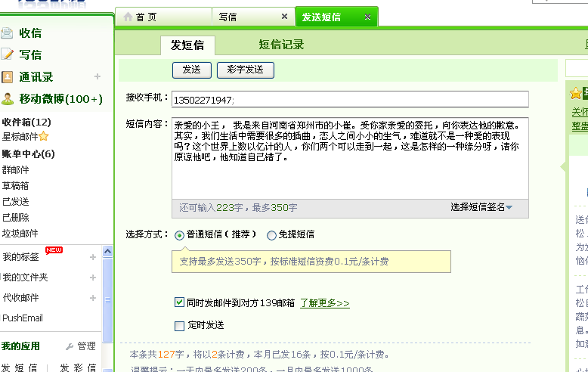This screenshot has height=372, width=588.
Task: Click the sidebar vertical scrollbar thumb
Action: (x=107, y=300)
